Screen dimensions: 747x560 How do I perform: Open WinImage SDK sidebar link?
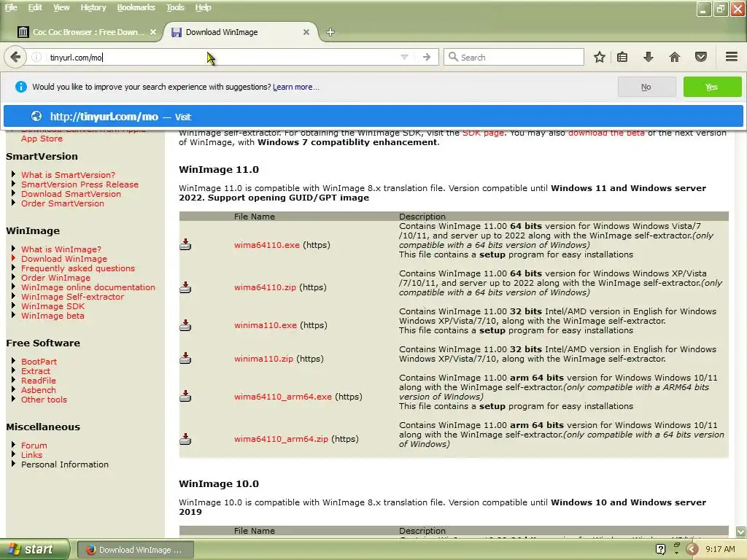click(53, 306)
